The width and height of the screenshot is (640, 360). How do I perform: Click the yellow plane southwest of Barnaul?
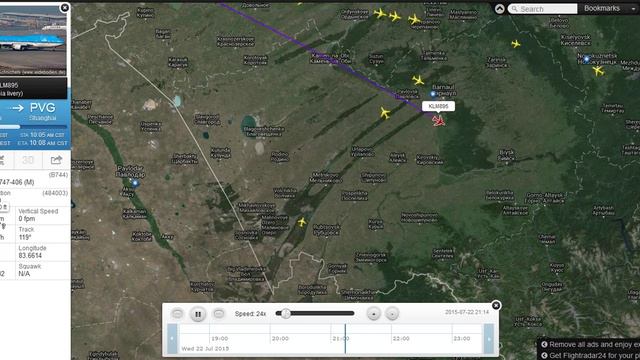385,113
